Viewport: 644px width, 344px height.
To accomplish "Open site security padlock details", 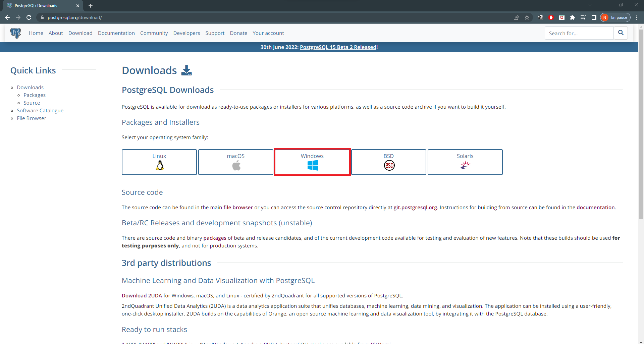I will 42,17.
